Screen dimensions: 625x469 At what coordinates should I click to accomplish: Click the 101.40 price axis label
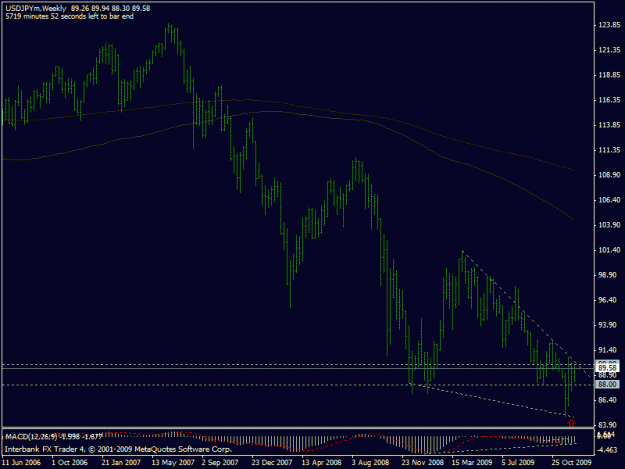click(x=609, y=250)
